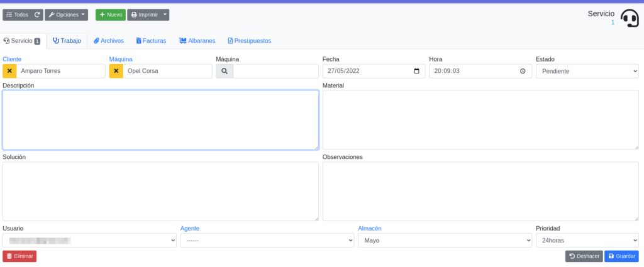Click the refresh icon next to Todos
This screenshot has width=644, height=267.
(37, 14)
